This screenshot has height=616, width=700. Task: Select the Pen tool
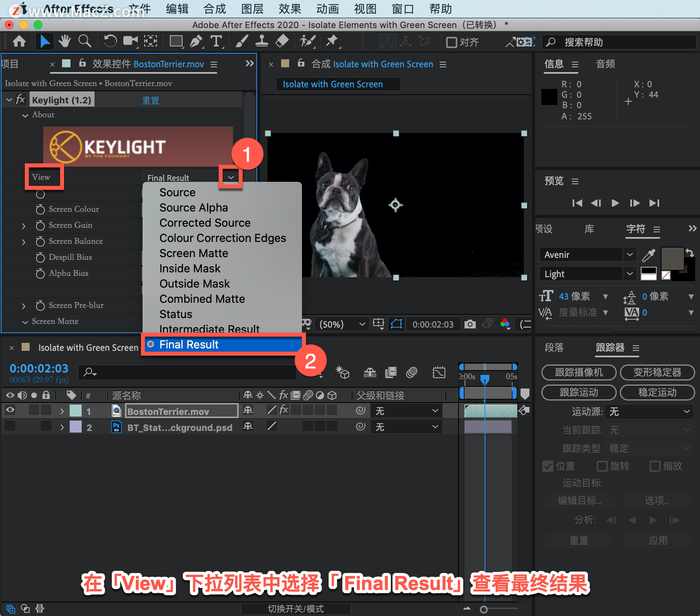click(196, 41)
